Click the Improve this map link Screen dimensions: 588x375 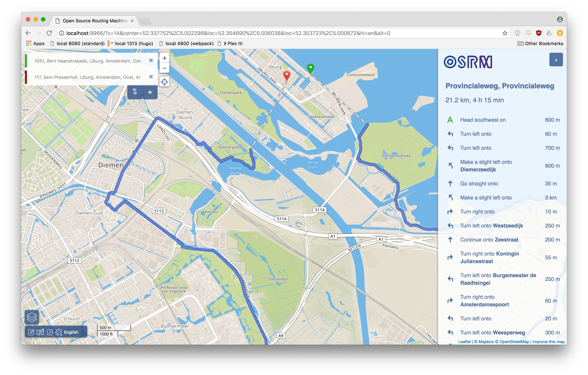pos(548,341)
